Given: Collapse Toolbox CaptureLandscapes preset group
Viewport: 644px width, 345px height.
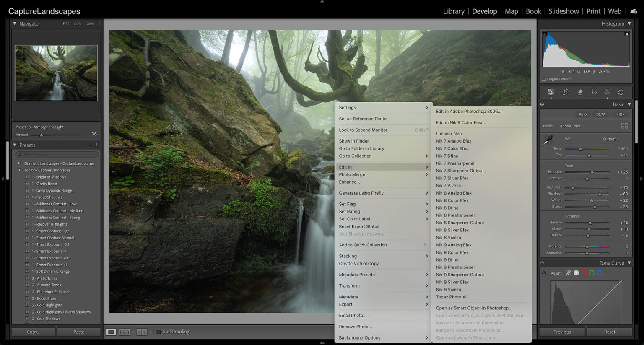Looking at the screenshot, I should point(19,170).
